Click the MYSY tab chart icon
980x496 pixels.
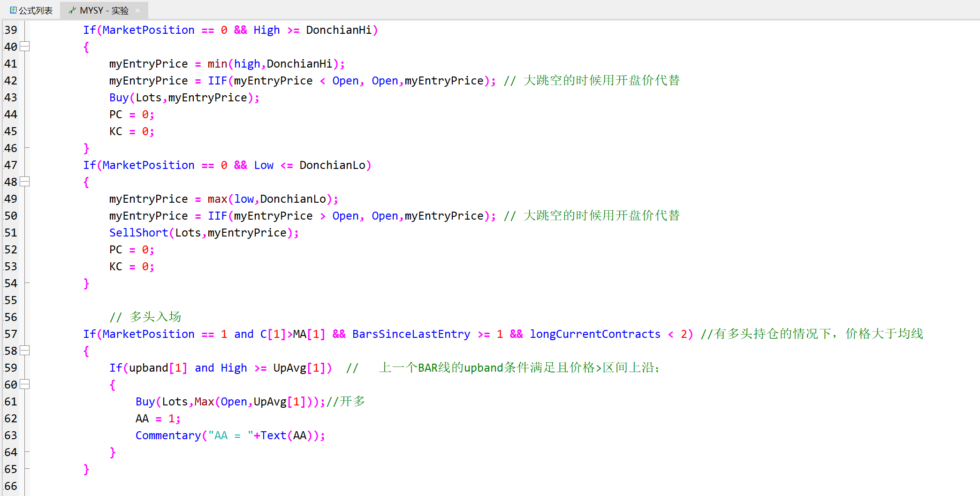[72, 10]
